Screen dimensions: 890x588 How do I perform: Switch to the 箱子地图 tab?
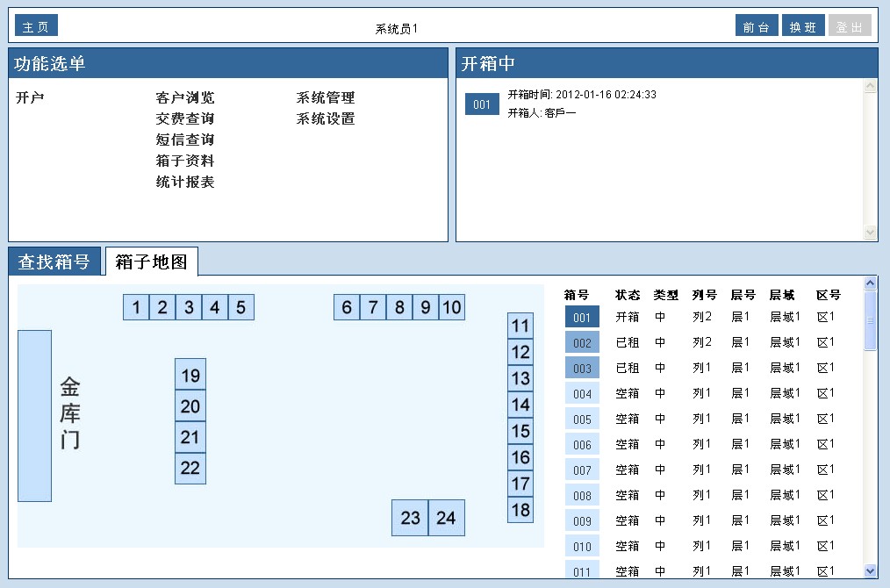[152, 262]
